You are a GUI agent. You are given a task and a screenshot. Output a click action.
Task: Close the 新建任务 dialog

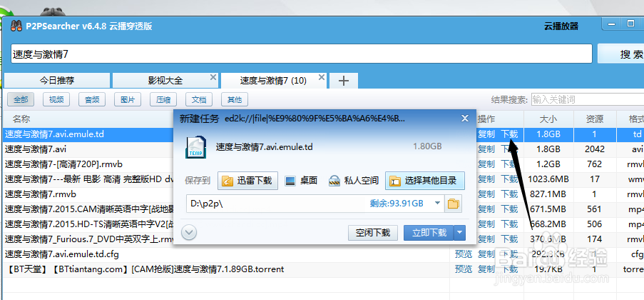(465, 119)
